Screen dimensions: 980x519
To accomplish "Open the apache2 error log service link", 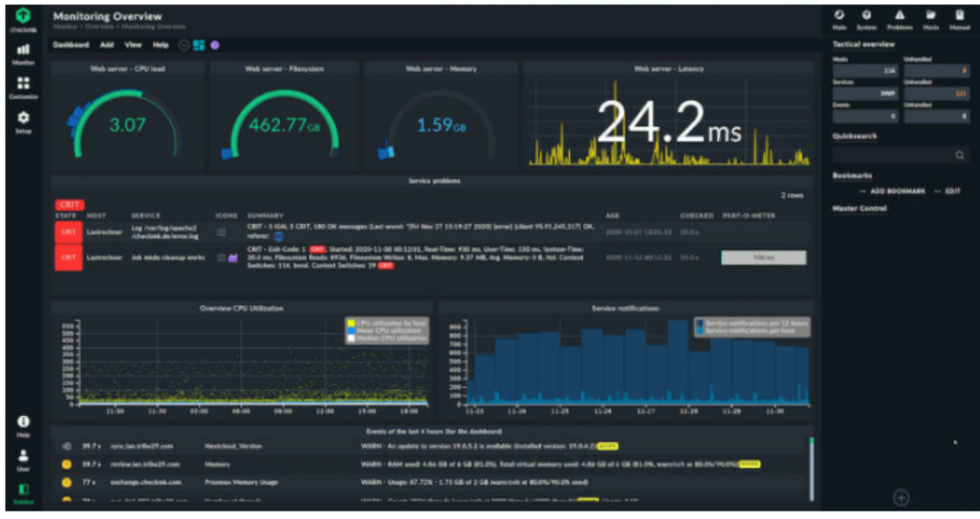I will (164, 232).
